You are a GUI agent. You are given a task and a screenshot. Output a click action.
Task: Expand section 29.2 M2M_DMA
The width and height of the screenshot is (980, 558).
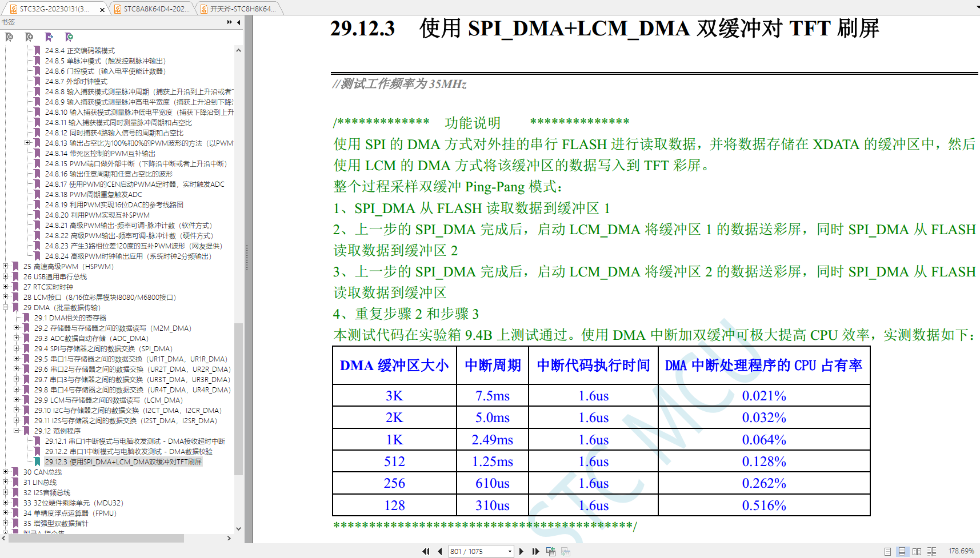coord(17,328)
